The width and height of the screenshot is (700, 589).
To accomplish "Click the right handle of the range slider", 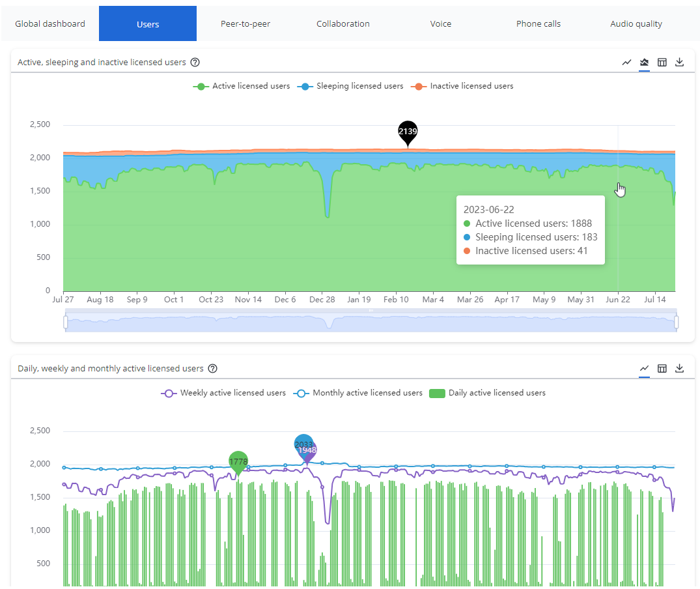I will click(677, 322).
